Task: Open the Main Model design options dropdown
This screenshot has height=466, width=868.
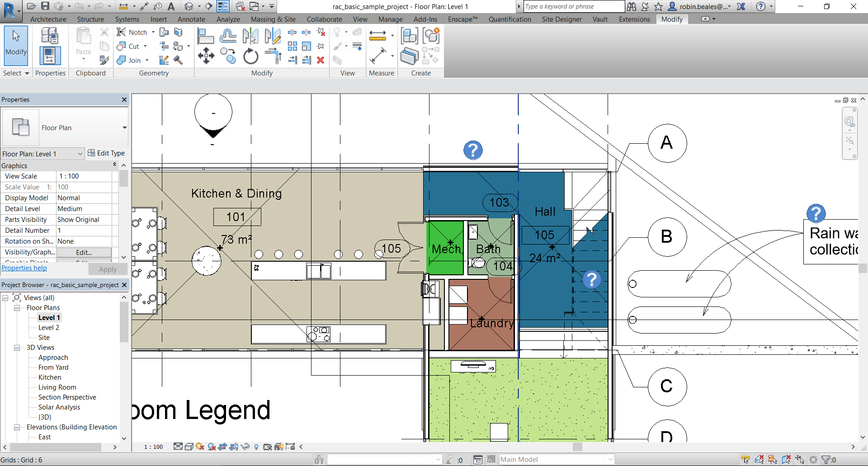Action: pos(610,460)
